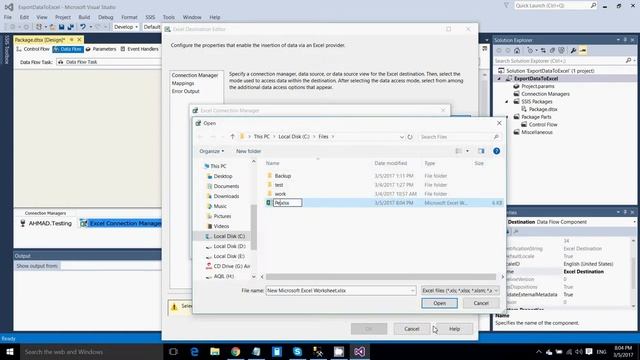Image resolution: width=640 pixels, height=360 pixels.
Task: Click the Open button
Action: [439, 303]
